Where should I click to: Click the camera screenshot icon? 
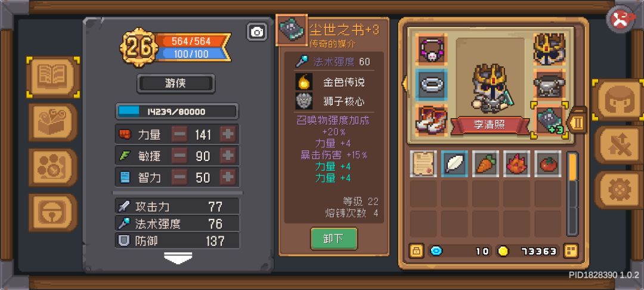257,32
